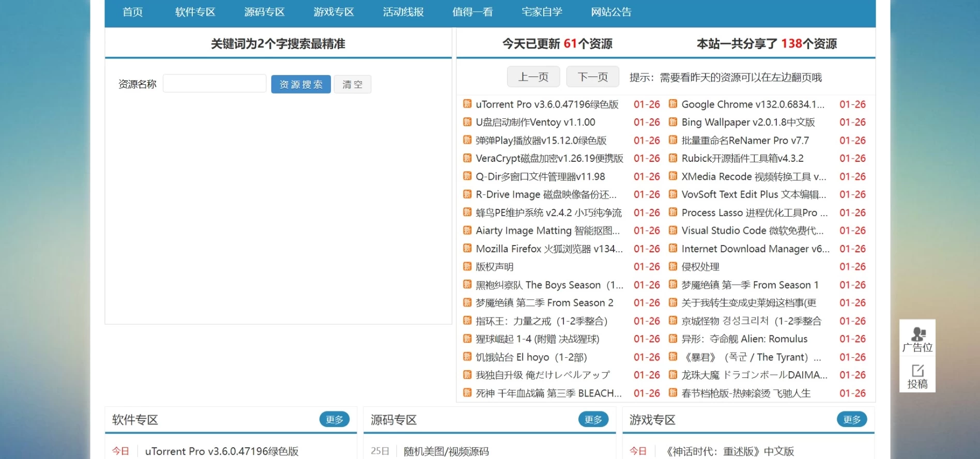
Task: Open 随机美图/视频源码 in 源码专区
Action: click(x=446, y=451)
